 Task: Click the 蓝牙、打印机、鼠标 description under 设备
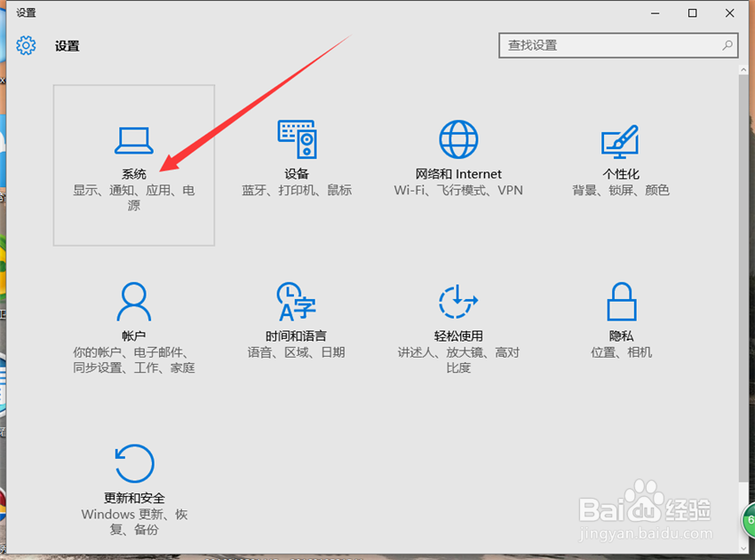coord(298,189)
